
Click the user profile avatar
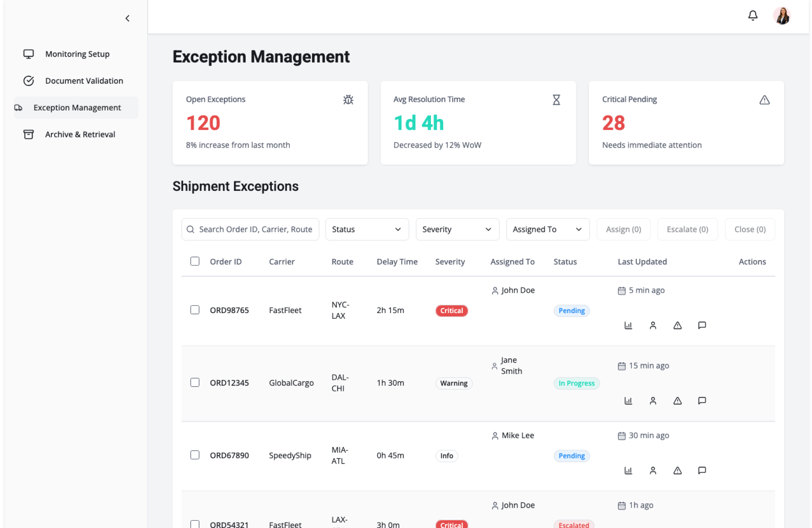coord(782,16)
